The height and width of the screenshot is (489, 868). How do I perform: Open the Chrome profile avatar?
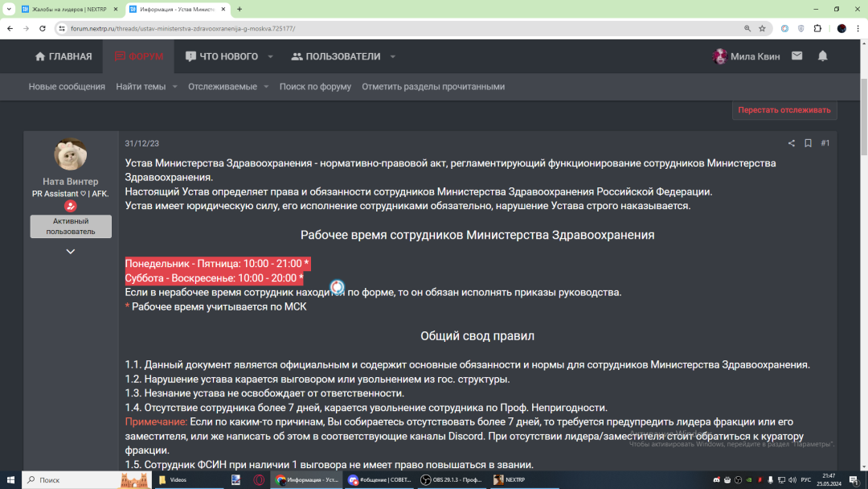pos(841,28)
